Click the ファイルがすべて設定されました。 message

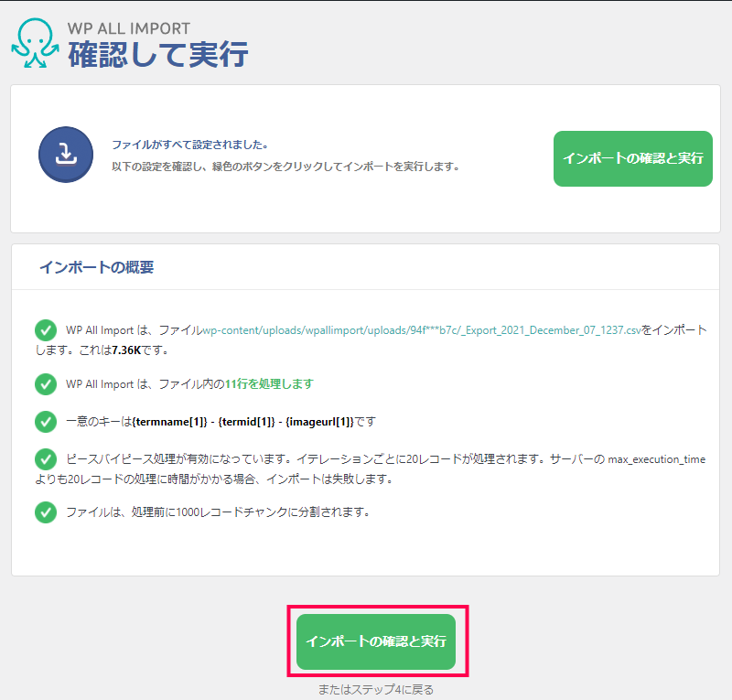[x=190, y=145]
